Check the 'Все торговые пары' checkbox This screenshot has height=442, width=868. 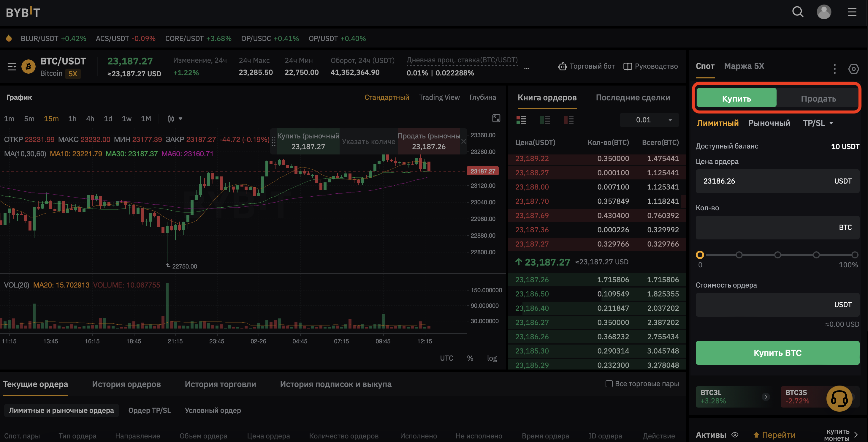click(x=609, y=384)
